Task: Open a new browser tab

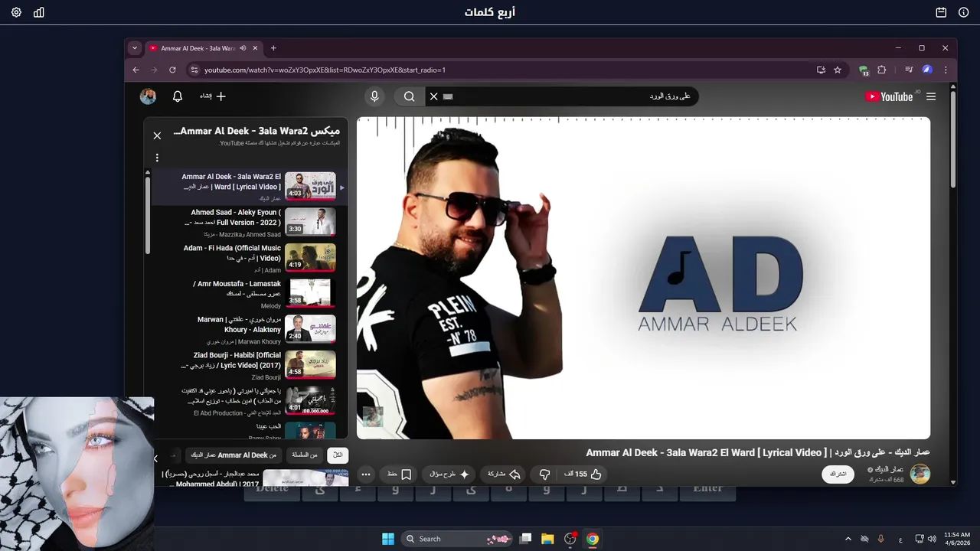Action: (273, 48)
